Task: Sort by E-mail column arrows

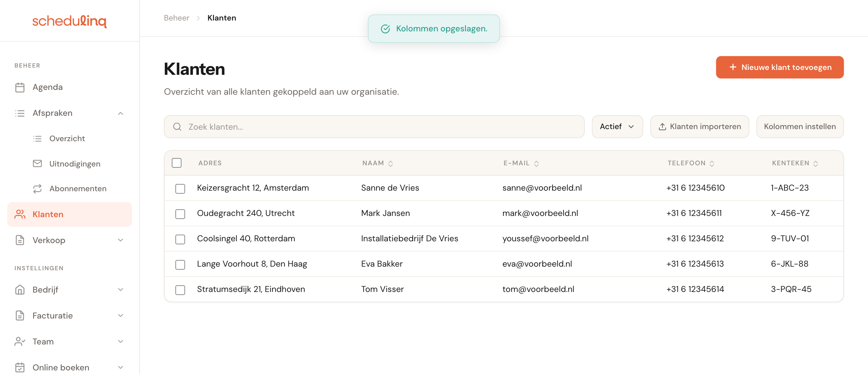Action: (536, 163)
